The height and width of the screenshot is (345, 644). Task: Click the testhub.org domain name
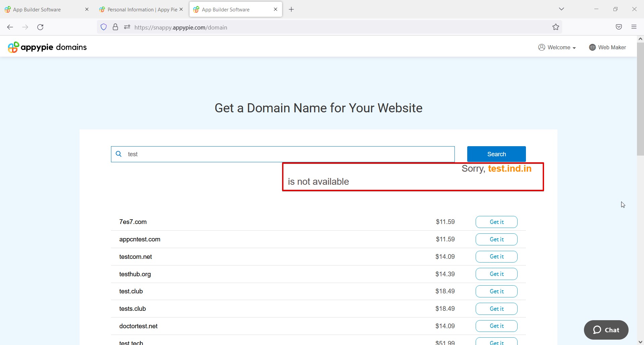coord(135,274)
